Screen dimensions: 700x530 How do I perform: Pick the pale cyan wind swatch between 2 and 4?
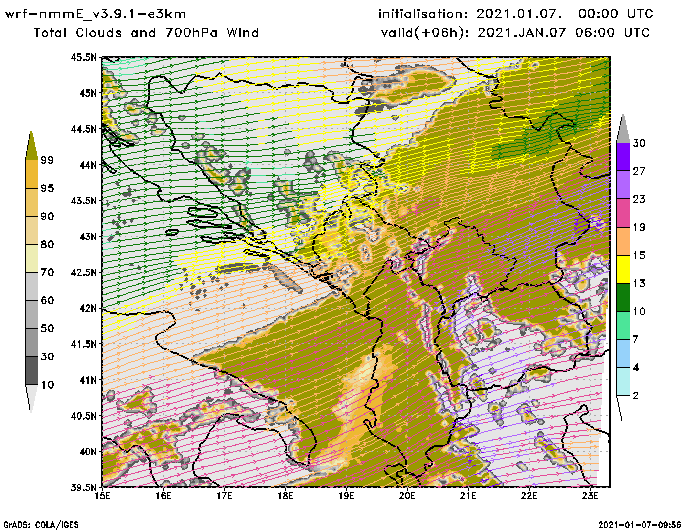coord(623,382)
